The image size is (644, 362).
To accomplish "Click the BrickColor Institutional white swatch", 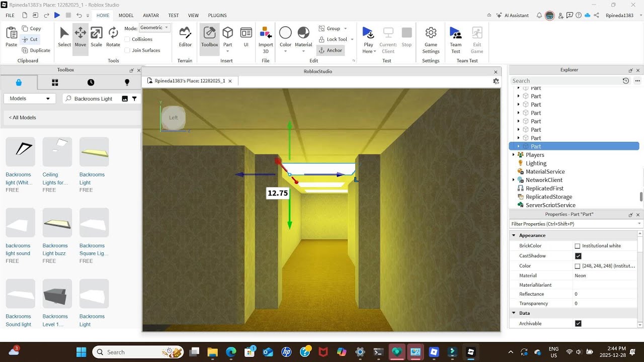I will pyautogui.click(x=578, y=246).
